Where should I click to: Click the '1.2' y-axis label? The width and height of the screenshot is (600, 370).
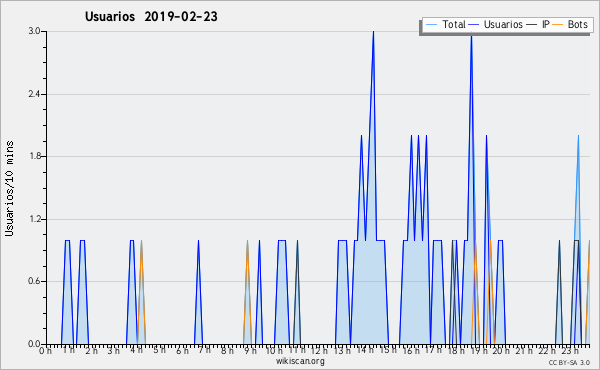[34, 219]
